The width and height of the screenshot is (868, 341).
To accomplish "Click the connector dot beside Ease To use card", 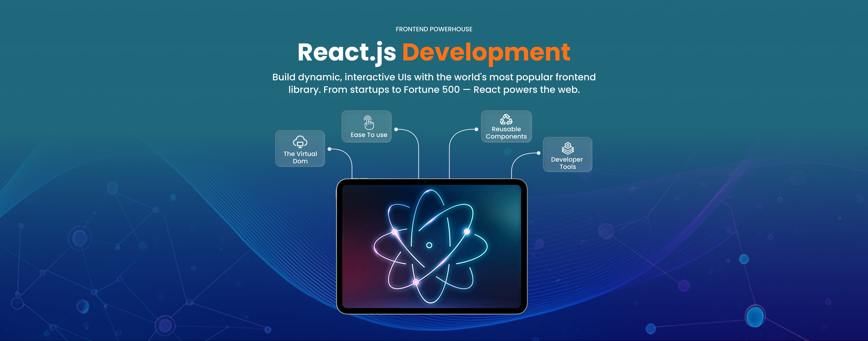I will (x=396, y=129).
